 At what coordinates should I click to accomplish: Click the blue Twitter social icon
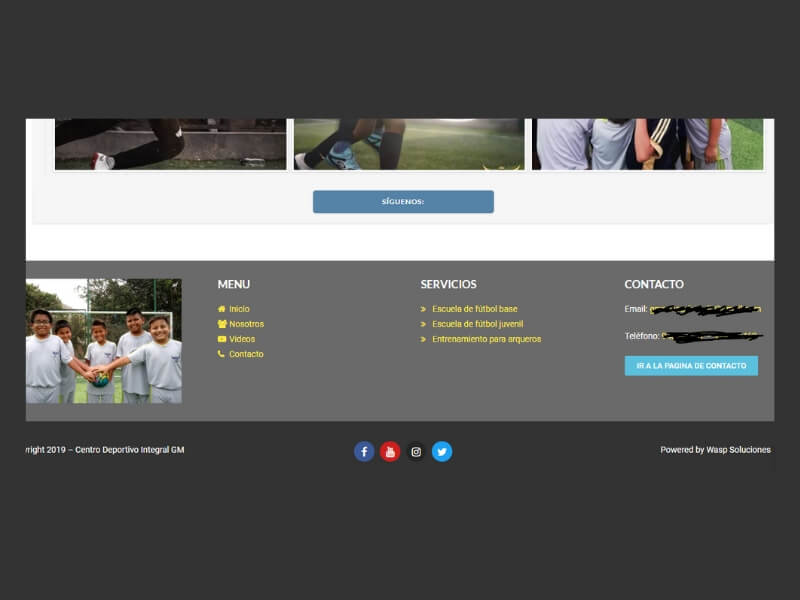(442, 452)
